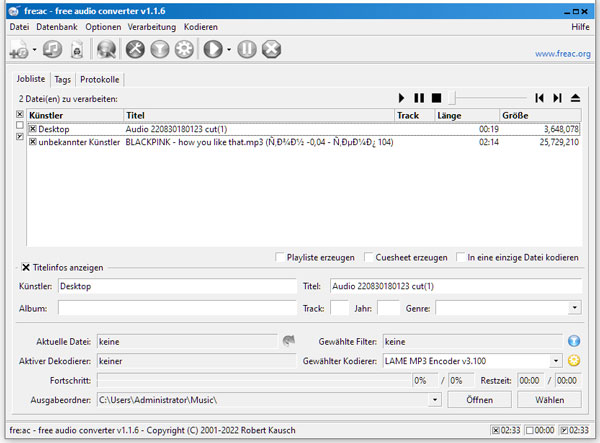Expand the Ausgabeordner path dropdown
The height and width of the screenshot is (443, 600).
[x=435, y=400]
